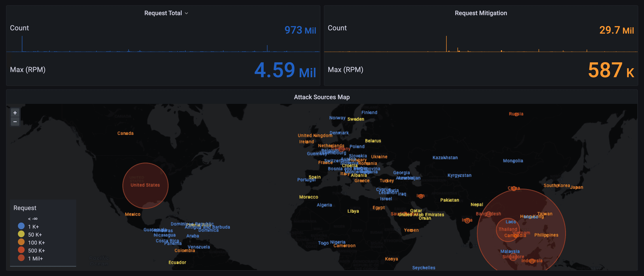
Task: Click the 4.59 Mil max RPM value
Action: pyautogui.click(x=285, y=70)
